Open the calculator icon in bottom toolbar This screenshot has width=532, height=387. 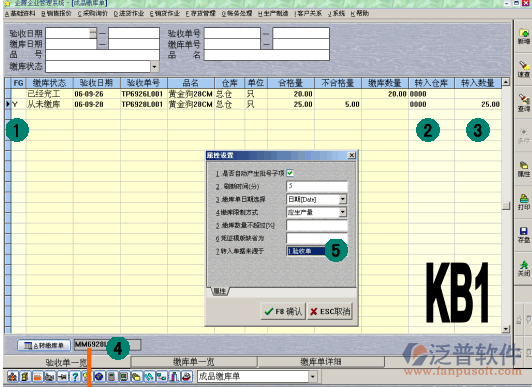pos(111,376)
